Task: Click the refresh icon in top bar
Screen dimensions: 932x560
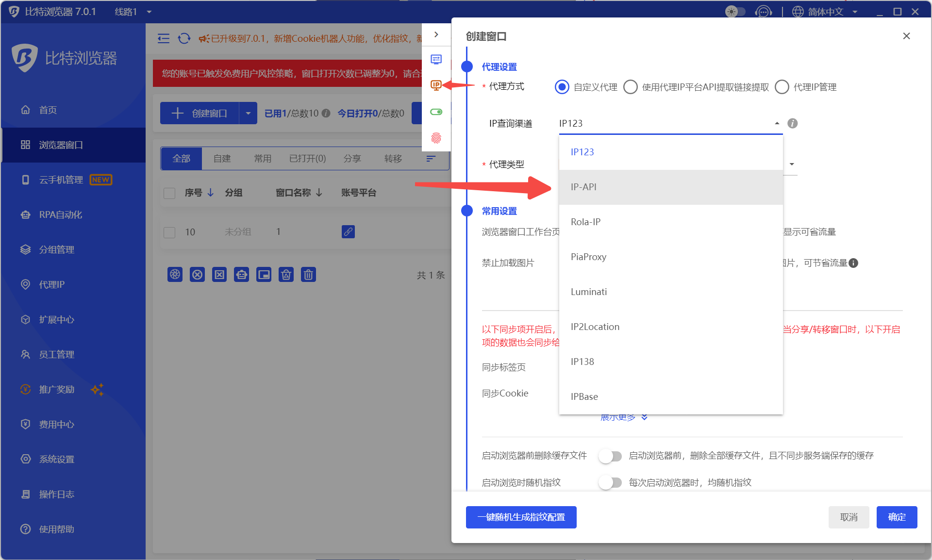Action: click(x=184, y=38)
